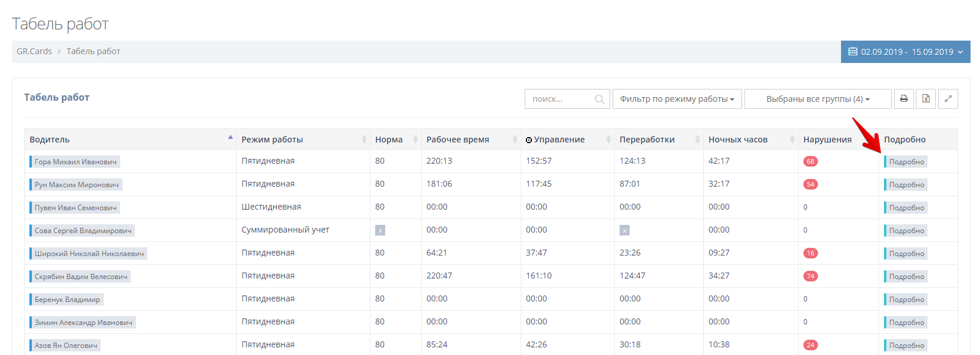Click driver Рун Максим Миронович
This screenshot has width=980, height=355.
77,185
